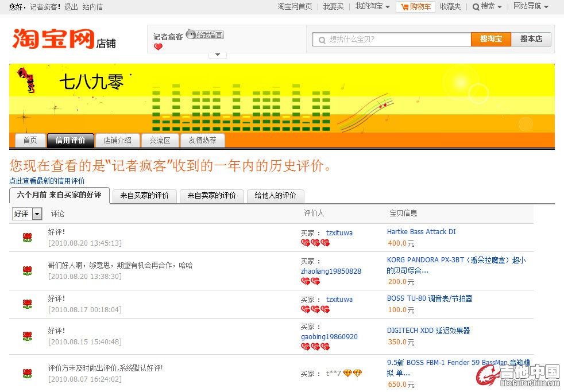The image size is (564, 392).
Task: Open the 首页 shop tab
Action: 30,141
